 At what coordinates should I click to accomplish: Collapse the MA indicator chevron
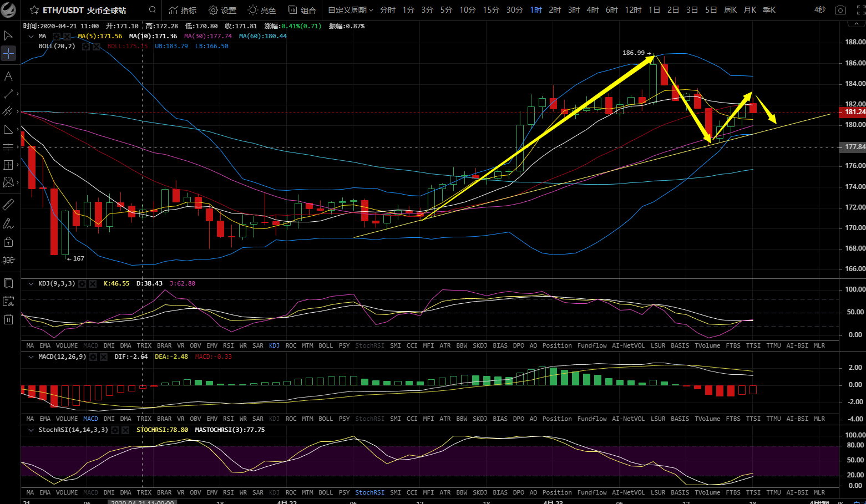pyautogui.click(x=31, y=36)
